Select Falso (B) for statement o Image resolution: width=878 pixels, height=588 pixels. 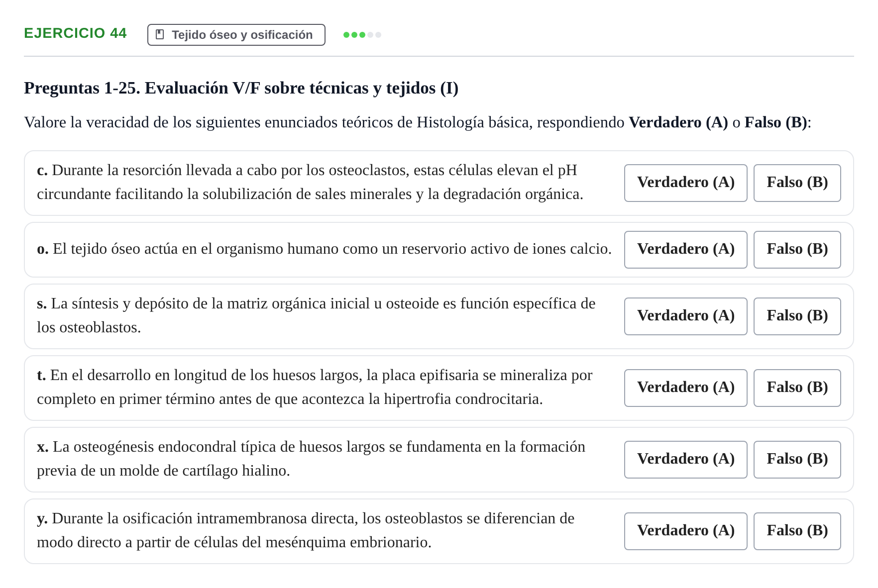pyautogui.click(x=797, y=250)
